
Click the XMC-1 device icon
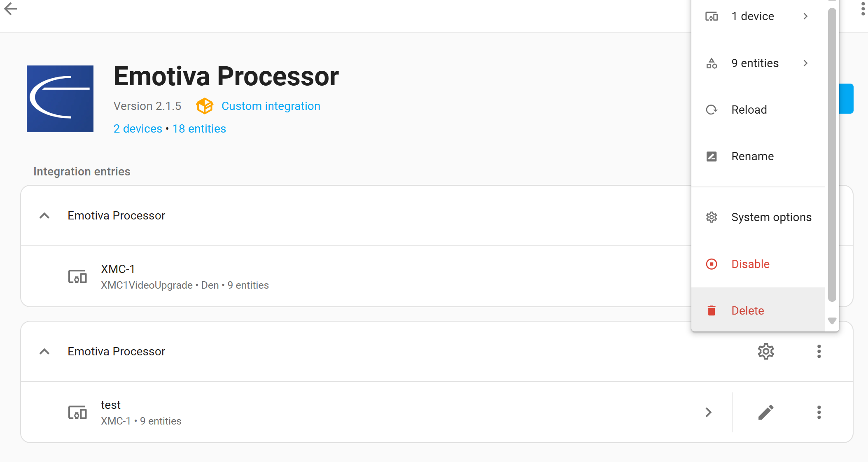[x=77, y=277]
